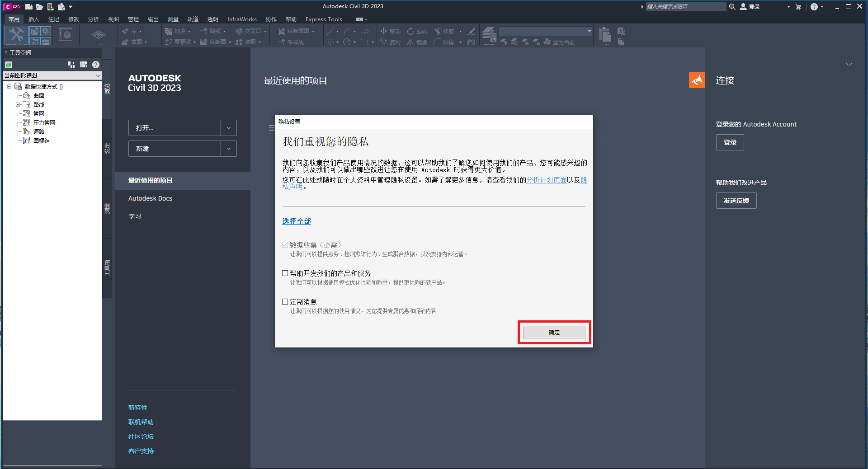Click the C3D application menu logo
The width and height of the screenshot is (868, 469).
click(12, 6)
